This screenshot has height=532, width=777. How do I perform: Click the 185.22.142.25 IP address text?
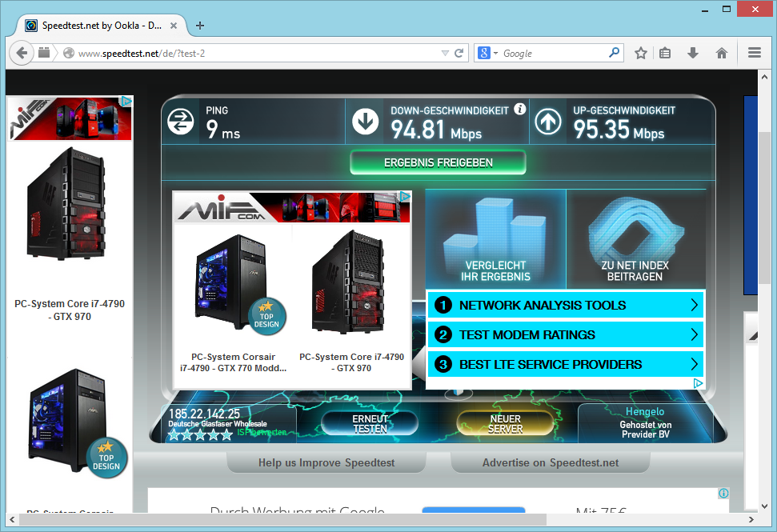tap(204, 414)
